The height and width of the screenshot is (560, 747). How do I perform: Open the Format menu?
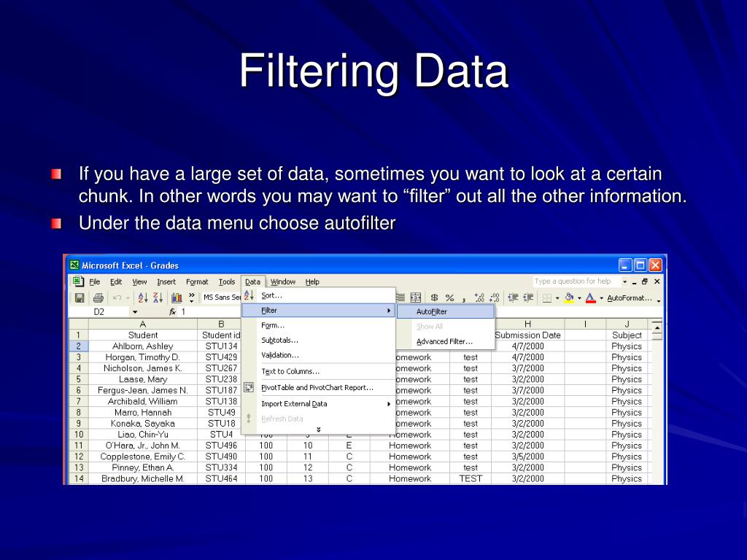(197, 282)
